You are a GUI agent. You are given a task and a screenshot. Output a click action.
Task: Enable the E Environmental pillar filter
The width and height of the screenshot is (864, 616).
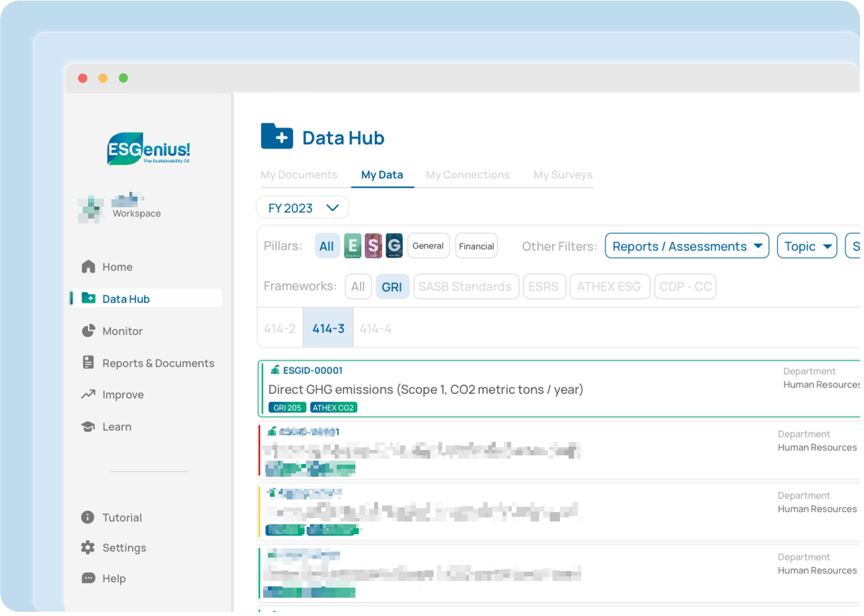[353, 246]
